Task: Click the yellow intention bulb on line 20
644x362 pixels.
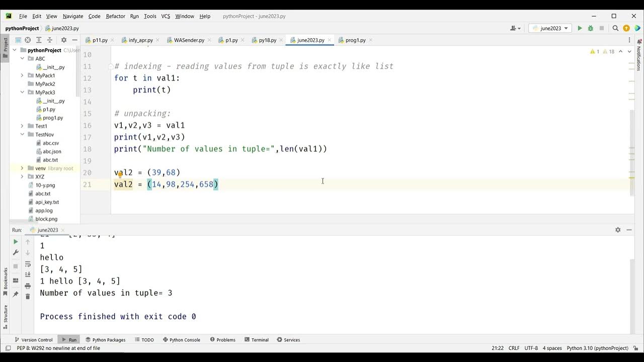Action: (120, 175)
